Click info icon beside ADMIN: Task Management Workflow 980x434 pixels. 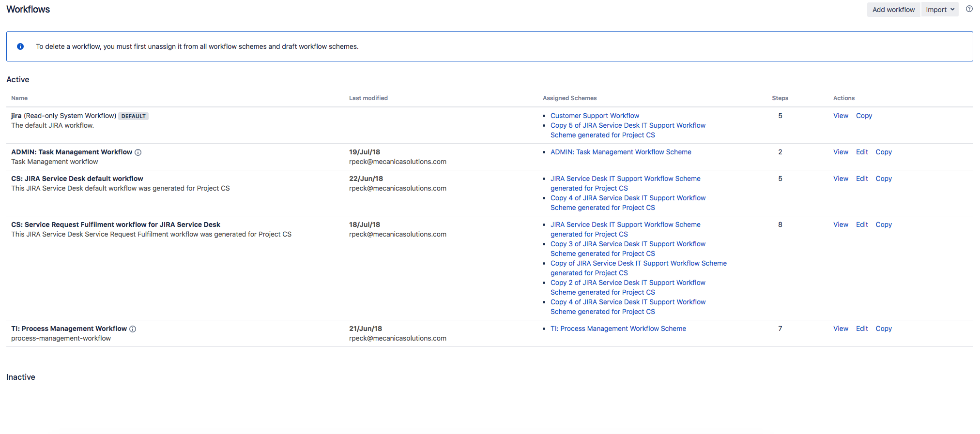point(138,152)
